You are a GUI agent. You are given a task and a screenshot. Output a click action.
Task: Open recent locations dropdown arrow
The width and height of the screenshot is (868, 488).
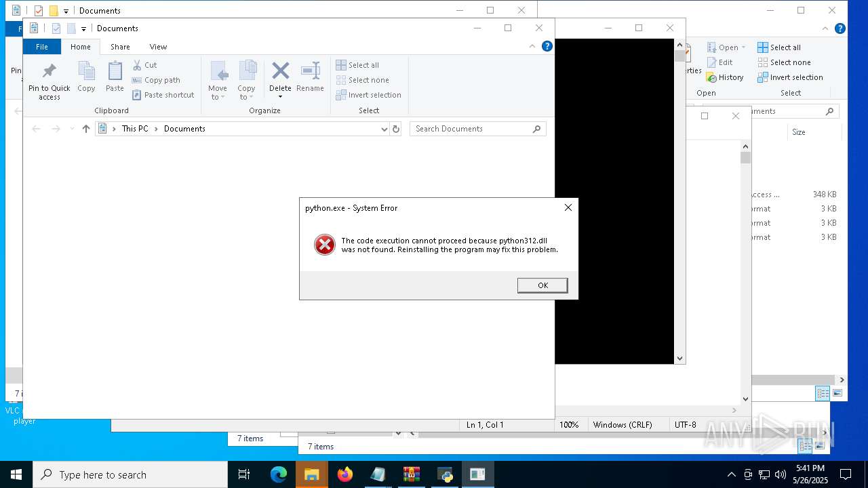coord(72,129)
